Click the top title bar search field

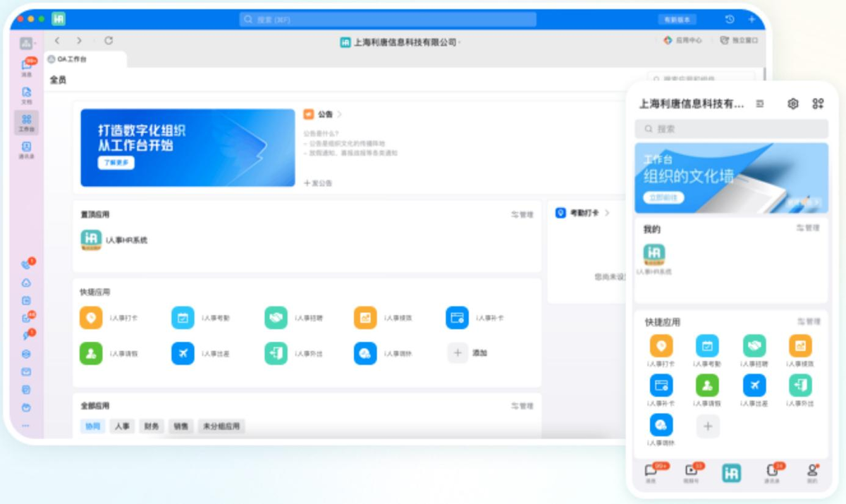click(388, 20)
